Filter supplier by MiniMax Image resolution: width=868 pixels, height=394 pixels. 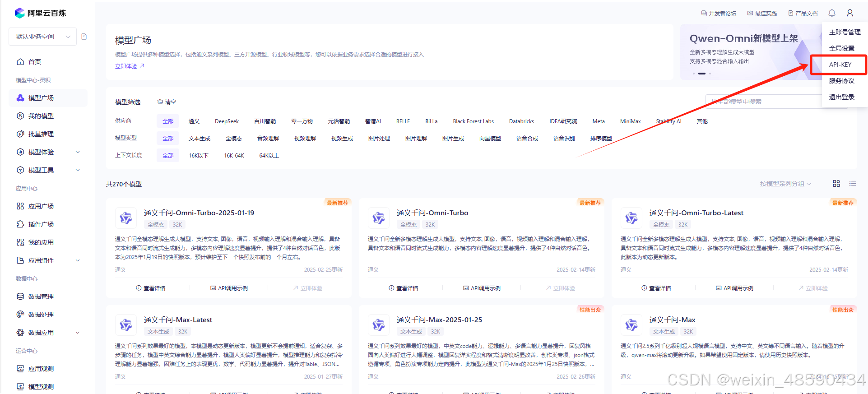(630, 121)
